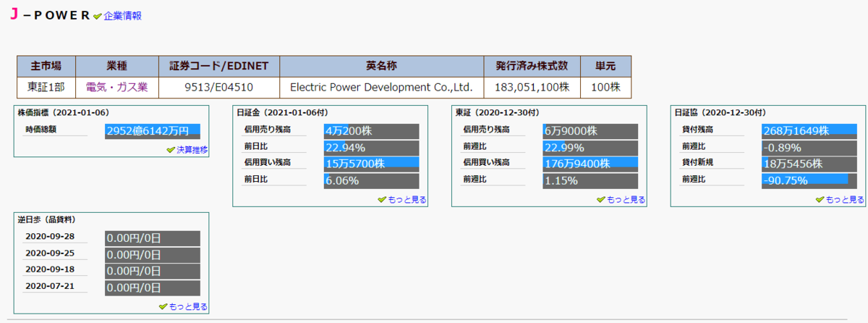
Task: Click the 貸付新規 label
Action: (x=698, y=162)
